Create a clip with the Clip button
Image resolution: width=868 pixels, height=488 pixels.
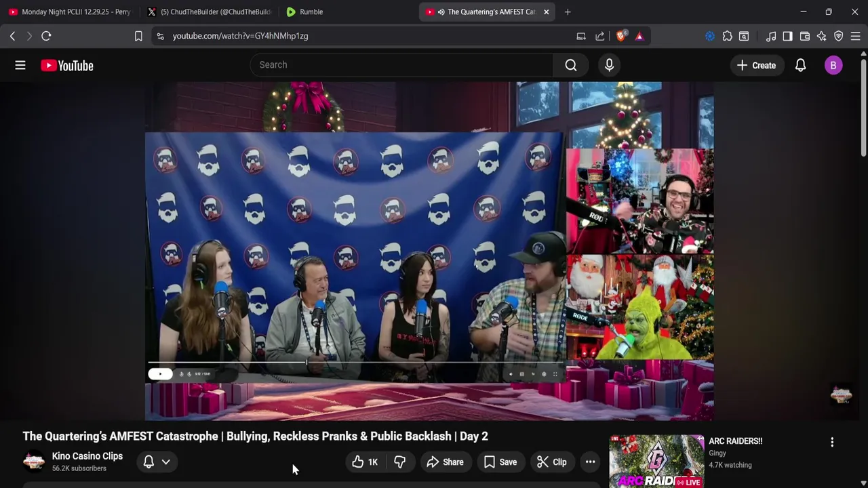tap(552, 462)
